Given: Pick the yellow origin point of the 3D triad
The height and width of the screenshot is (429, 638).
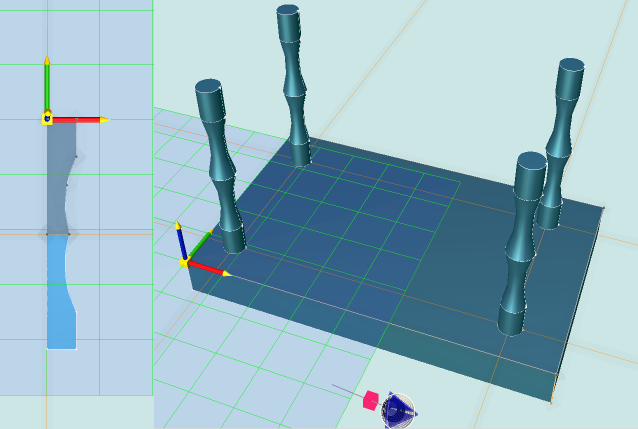Looking at the screenshot, I should (x=185, y=262).
